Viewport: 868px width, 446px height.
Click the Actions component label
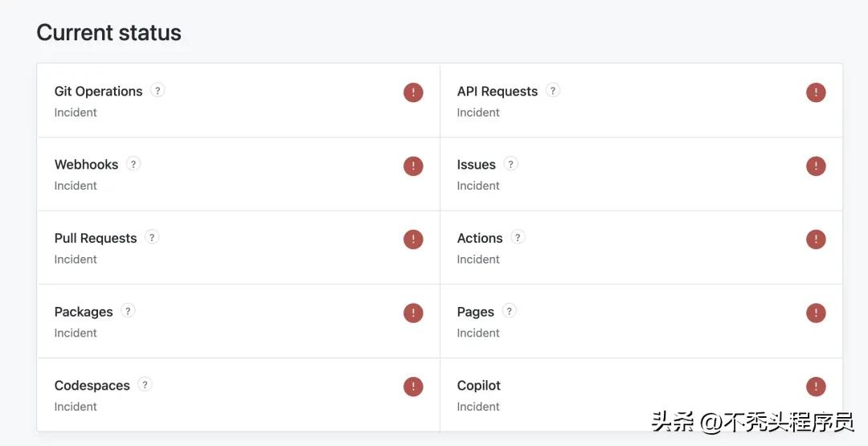point(479,239)
